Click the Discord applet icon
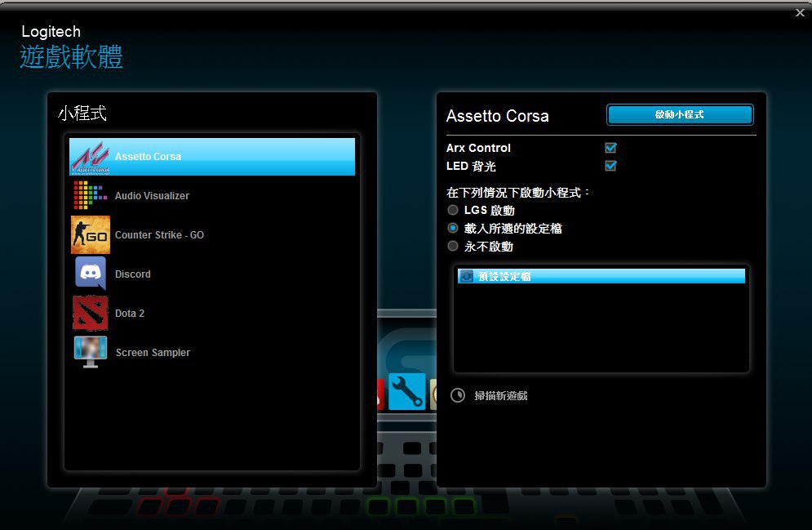Screen dimensions: 812x530 pos(90,273)
